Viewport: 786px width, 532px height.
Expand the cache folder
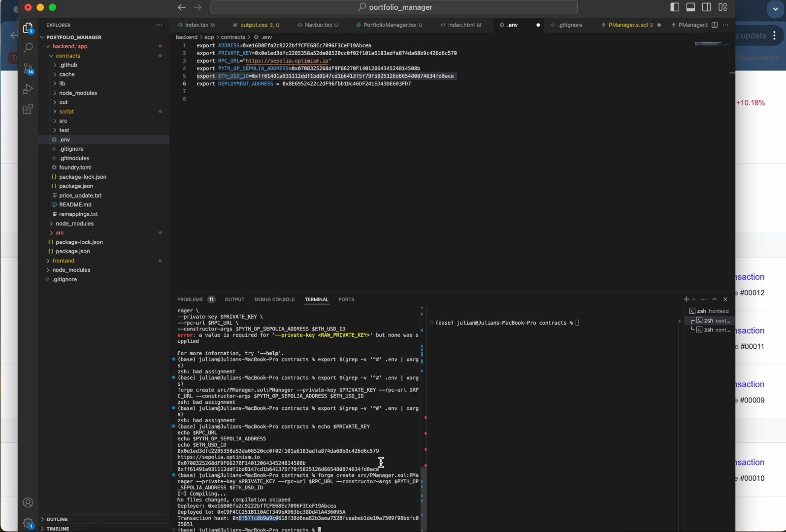click(x=67, y=74)
